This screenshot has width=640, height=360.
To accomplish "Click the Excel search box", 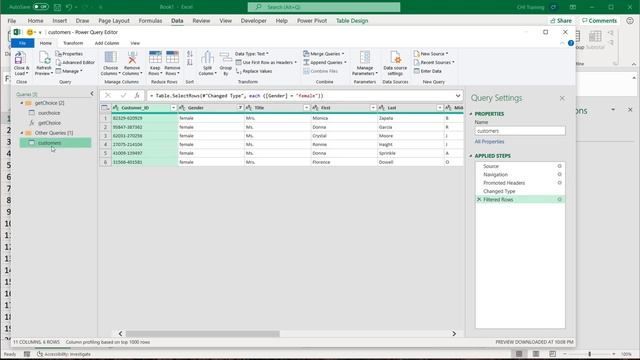I will [x=324, y=7].
